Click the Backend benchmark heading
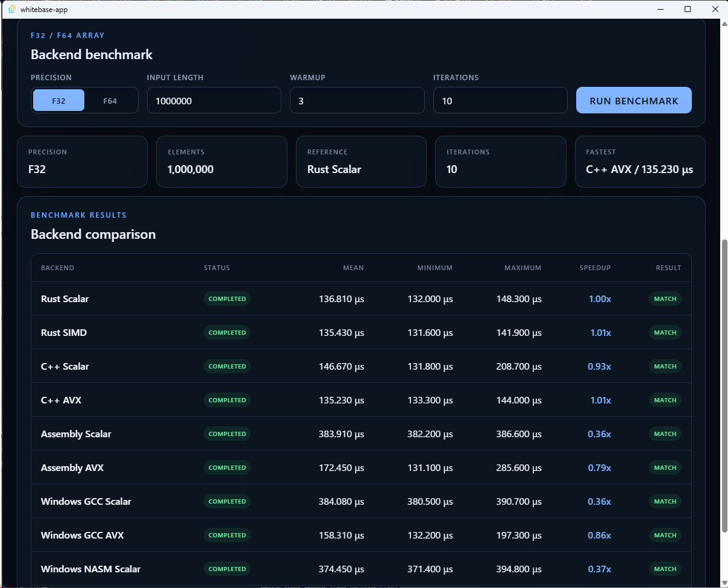The image size is (728, 588). coord(92,55)
